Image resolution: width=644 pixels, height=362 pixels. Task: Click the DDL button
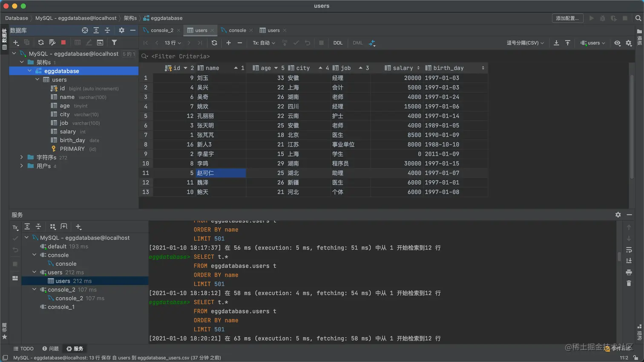(x=338, y=43)
